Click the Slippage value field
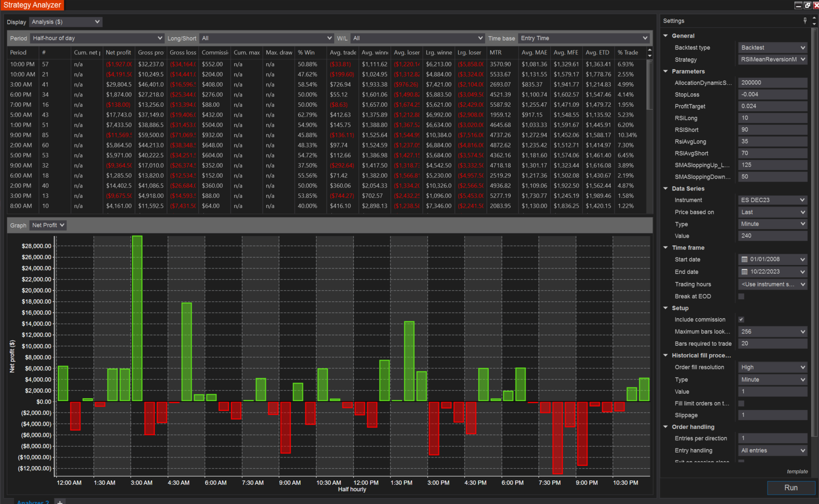The image size is (819, 504). point(773,415)
